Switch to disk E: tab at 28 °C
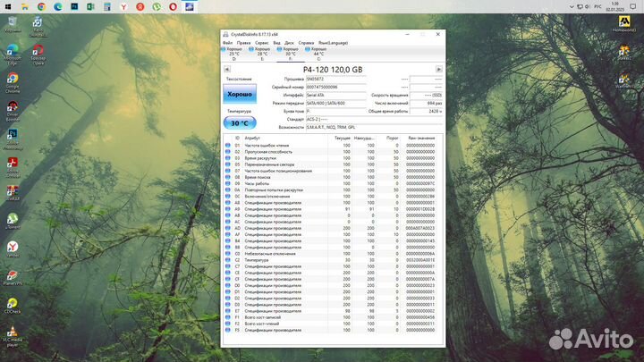Viewport: 644px width, 362px height. (x=262, y=54)
